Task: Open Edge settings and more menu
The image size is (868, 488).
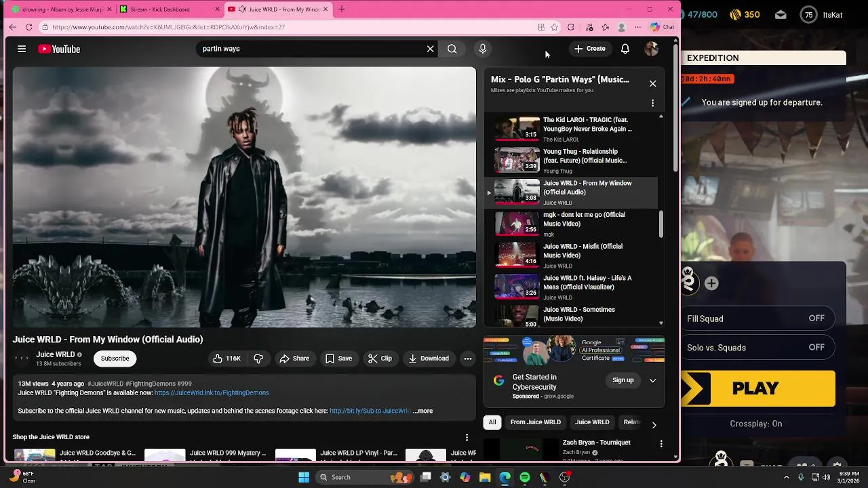Action: click(x=637, y=27)
